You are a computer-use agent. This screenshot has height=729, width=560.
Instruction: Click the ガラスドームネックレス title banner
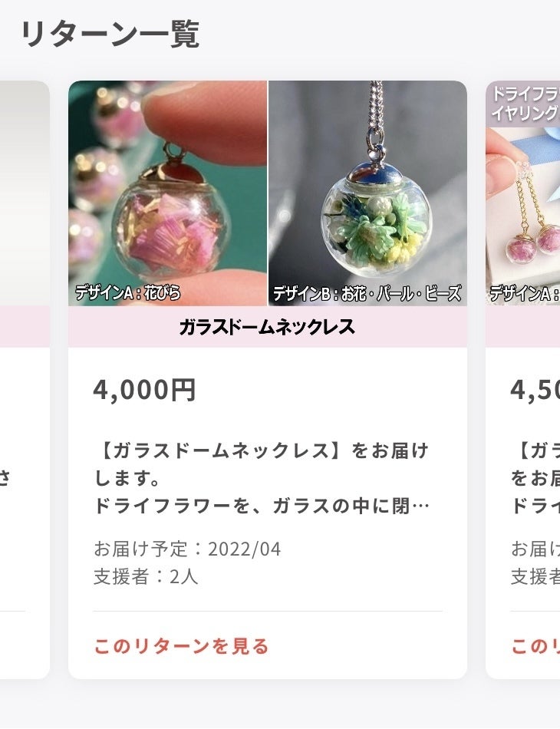267,327
